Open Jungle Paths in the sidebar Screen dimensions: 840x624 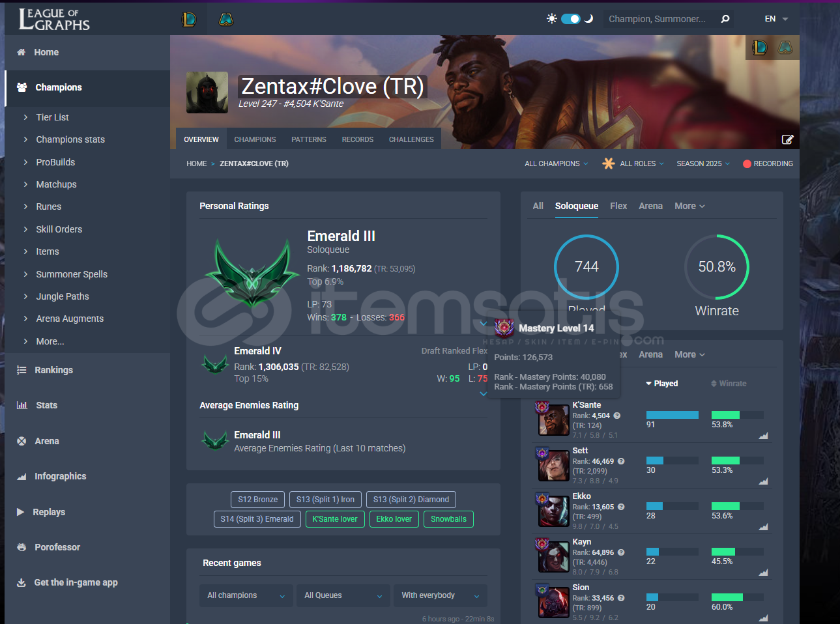pos(63,296)
